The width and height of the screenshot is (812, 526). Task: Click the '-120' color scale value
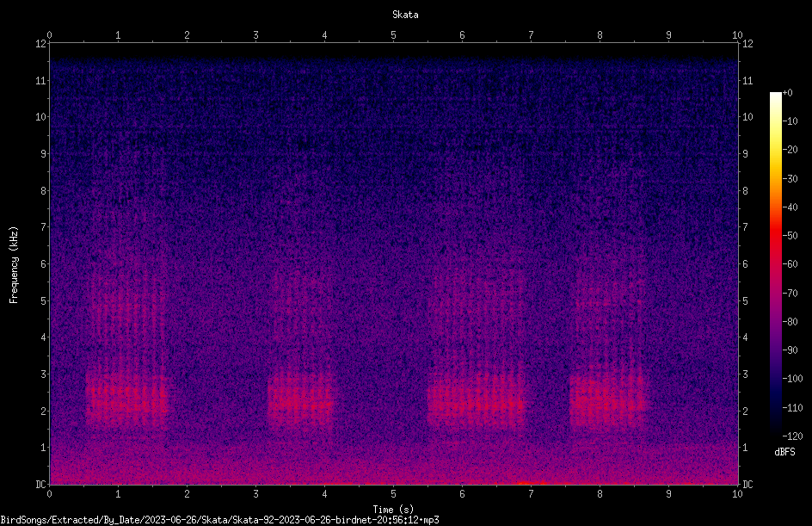pos(792,436)
